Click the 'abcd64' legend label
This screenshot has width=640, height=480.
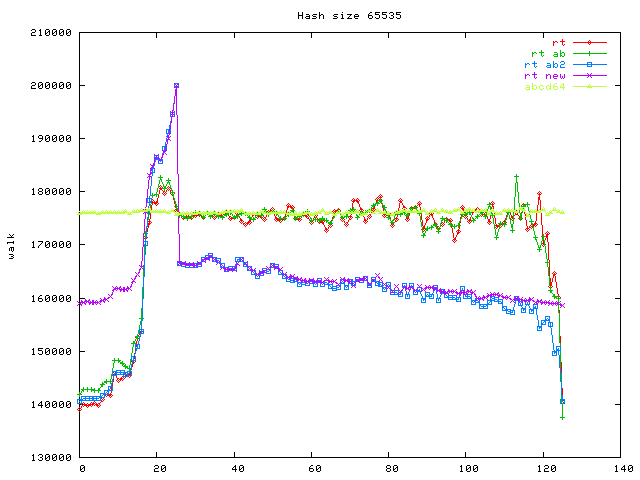tap(545, 87)
